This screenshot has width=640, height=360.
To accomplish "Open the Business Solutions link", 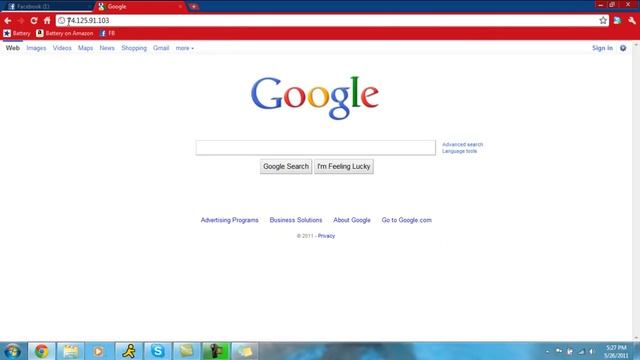I will (x=296, y=220).
